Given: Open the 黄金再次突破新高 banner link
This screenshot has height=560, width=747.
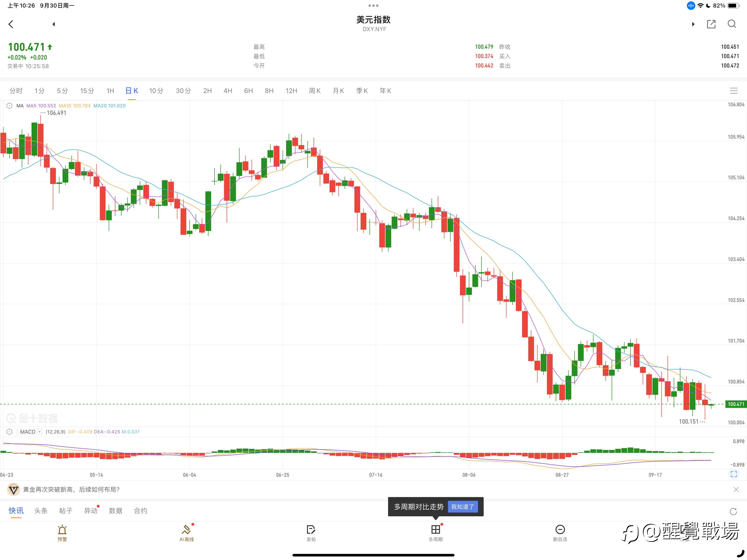Looking at the screenshot, I should [71, 489].
